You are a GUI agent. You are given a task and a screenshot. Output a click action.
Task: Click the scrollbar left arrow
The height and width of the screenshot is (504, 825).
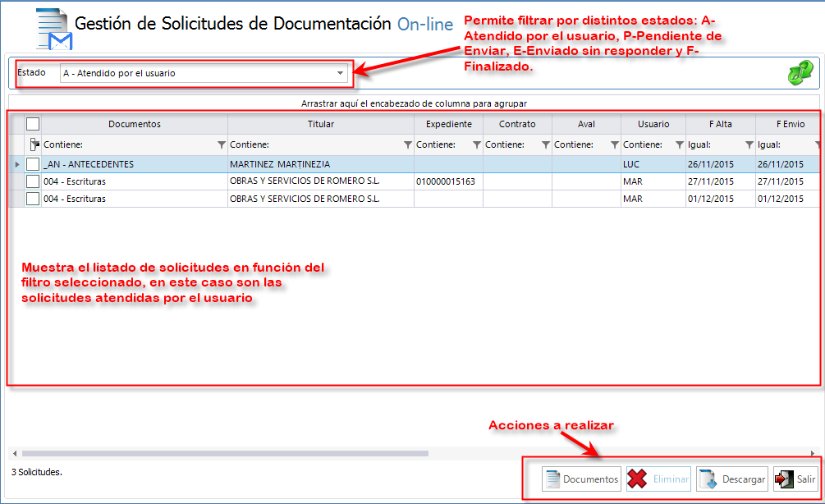coord(15,453)
